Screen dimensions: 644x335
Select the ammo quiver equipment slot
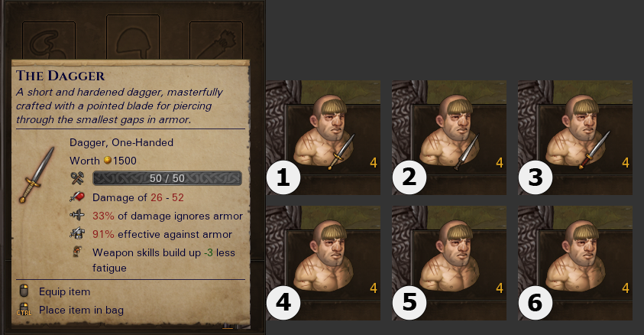(x=216, y=41)
